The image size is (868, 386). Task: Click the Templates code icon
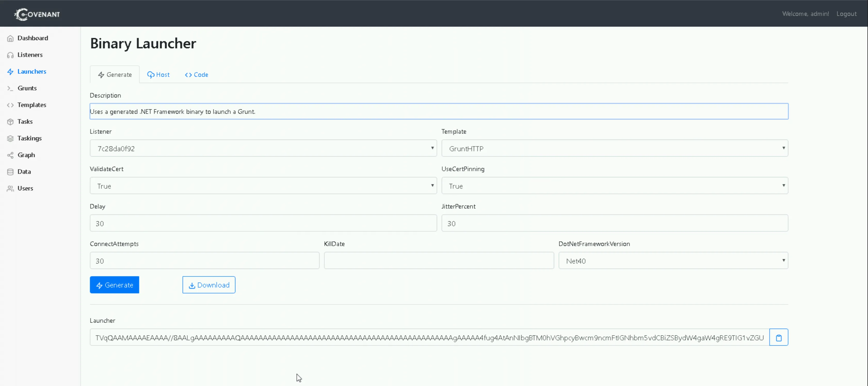point(10,105)
